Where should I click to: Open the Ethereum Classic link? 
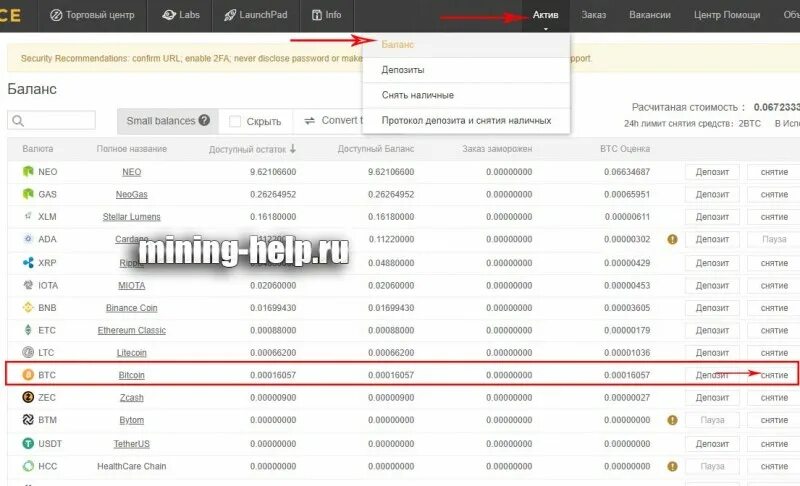click(132, 330)
